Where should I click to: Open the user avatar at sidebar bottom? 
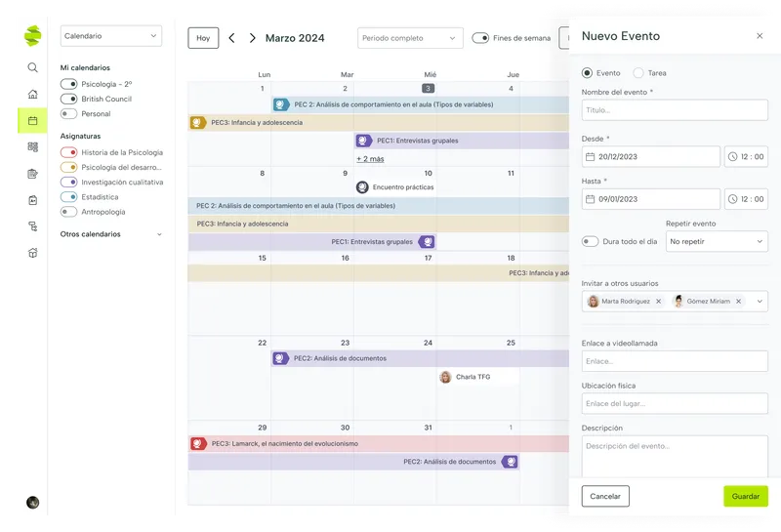pyautogui.click(x=33, y=502)
